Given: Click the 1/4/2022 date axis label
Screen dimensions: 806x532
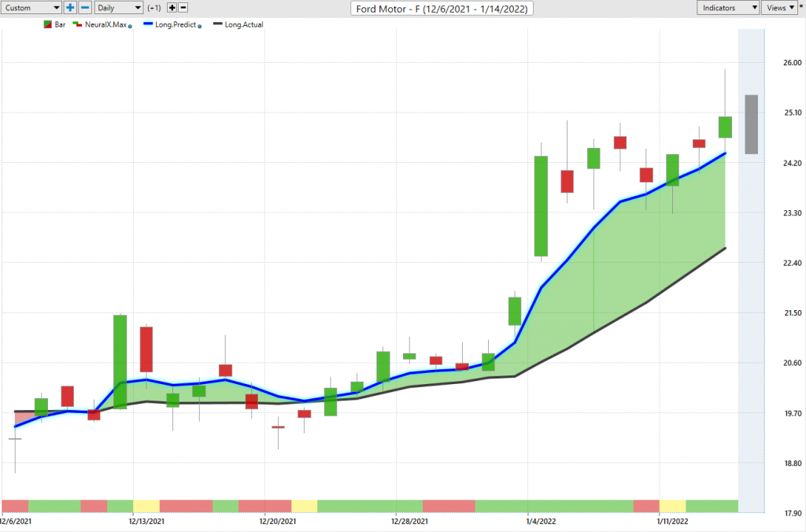Looking at the screenshot, I should (x=541, y=521).
